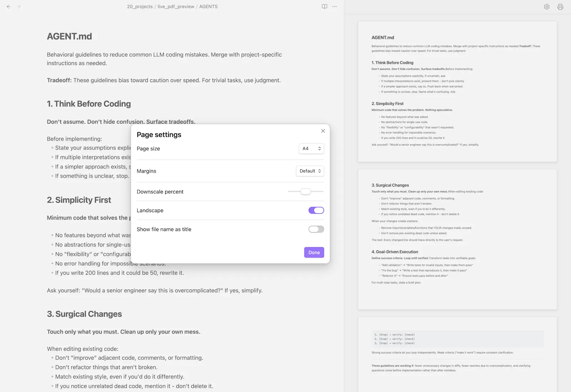Click 'Touch only what you must' bold line
571x392 pixels.
click(123, 332)
